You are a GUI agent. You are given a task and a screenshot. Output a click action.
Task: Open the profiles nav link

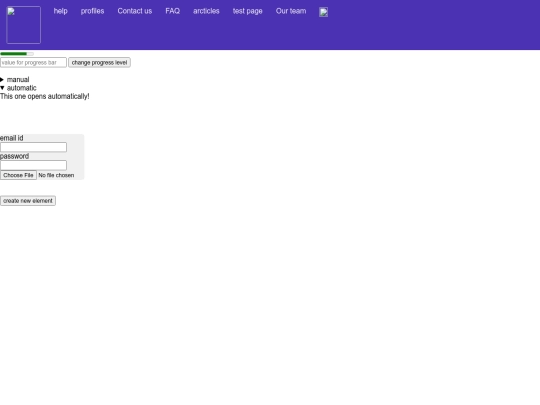tap(92, 11)
